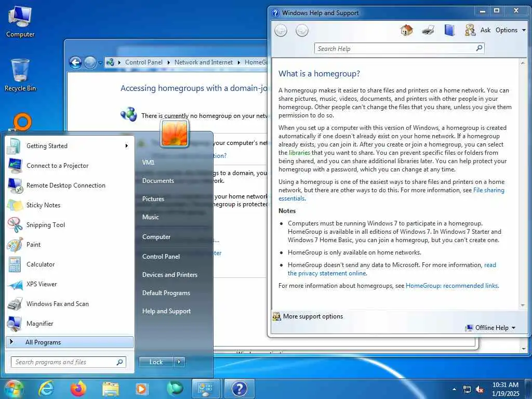This screenshot has width=532, height=399.
Task: Open the Getting Started icon in Start menu
Action: [14, 146]
